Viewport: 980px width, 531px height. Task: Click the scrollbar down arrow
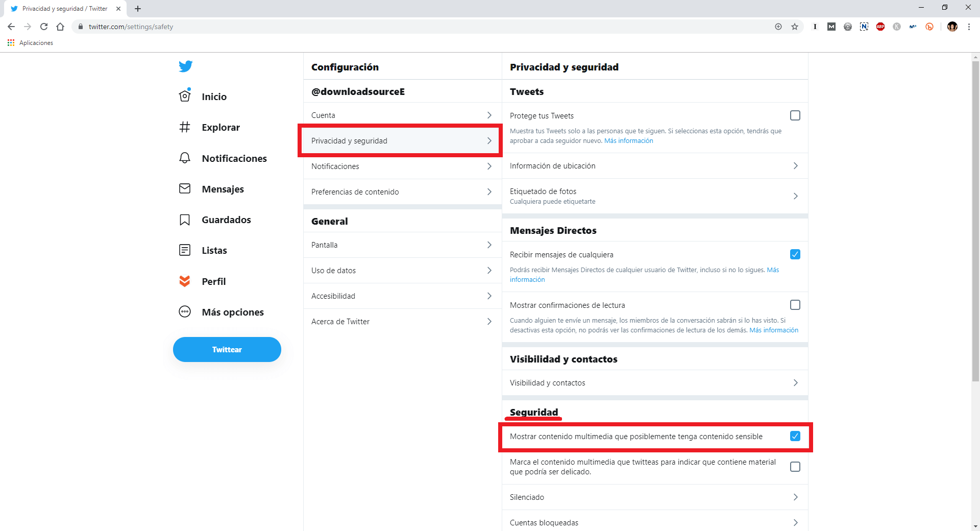click(975, 526)
